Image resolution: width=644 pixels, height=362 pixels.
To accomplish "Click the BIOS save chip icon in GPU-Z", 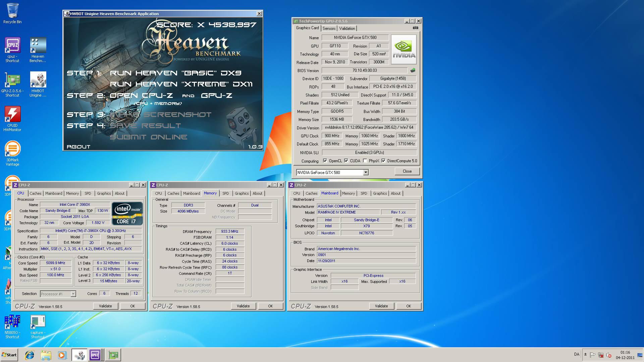I will tap(413, 70).
